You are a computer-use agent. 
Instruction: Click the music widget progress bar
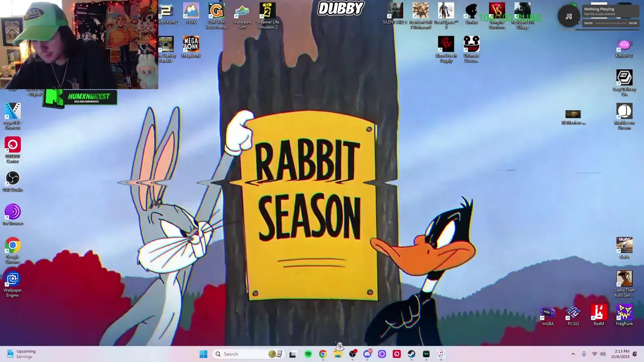(611, 23)
